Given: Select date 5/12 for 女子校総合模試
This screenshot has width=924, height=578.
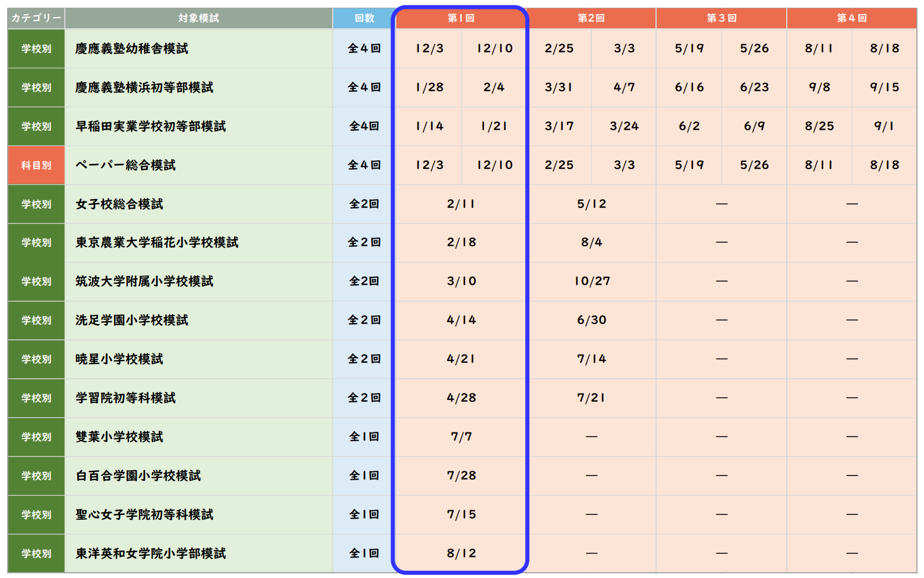Looking at the screenshot, I should (591, 204).
